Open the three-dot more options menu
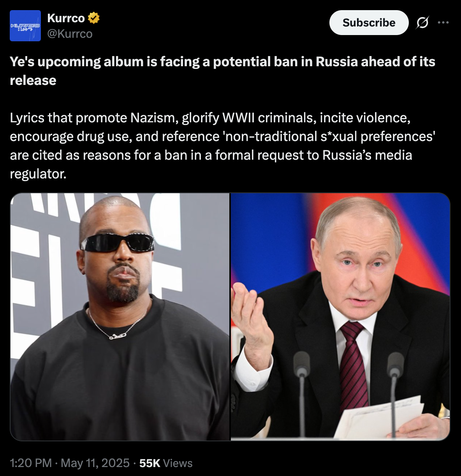 coord(443,23)
